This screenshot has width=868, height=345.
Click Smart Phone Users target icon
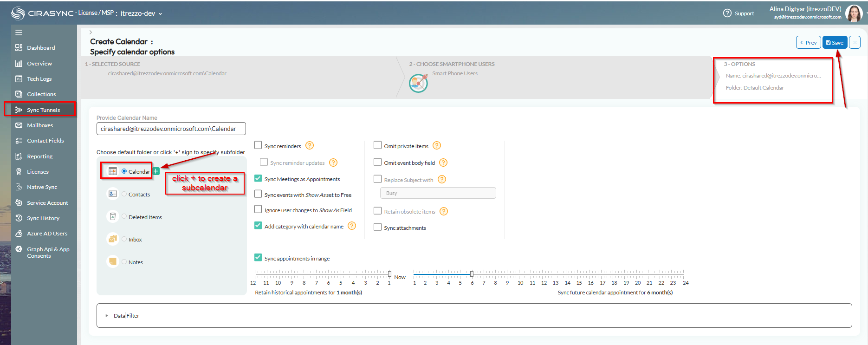(x=418, y=84)
